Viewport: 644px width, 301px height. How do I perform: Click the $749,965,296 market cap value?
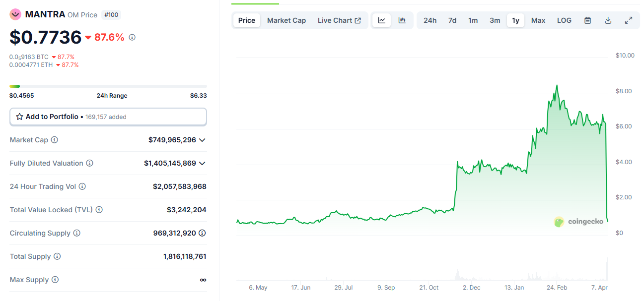pos(172,140)
